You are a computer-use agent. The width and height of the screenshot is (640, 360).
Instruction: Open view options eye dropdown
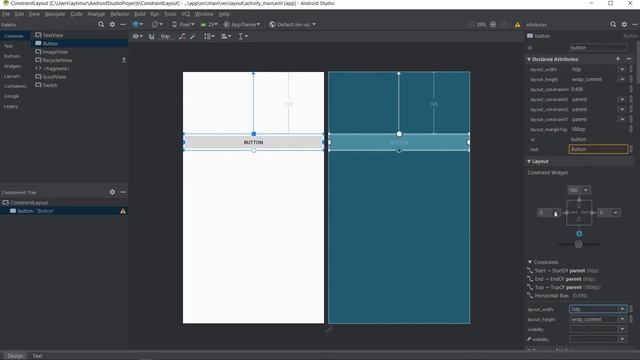[x=138, y=36]
